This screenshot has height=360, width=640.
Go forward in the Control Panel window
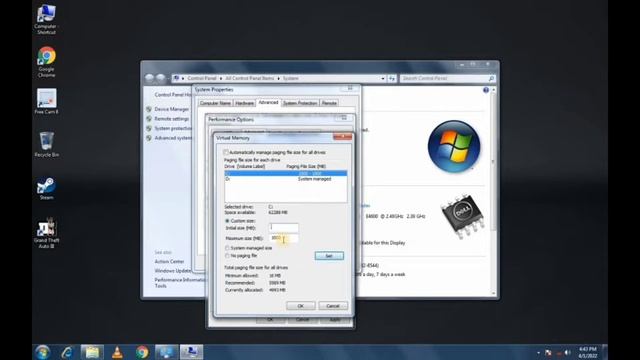161,78
